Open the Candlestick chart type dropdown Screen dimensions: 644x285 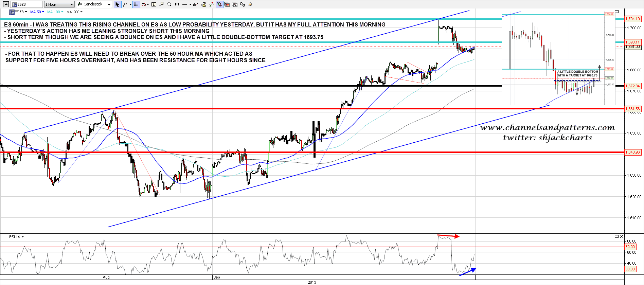click(x=94, y=4)
